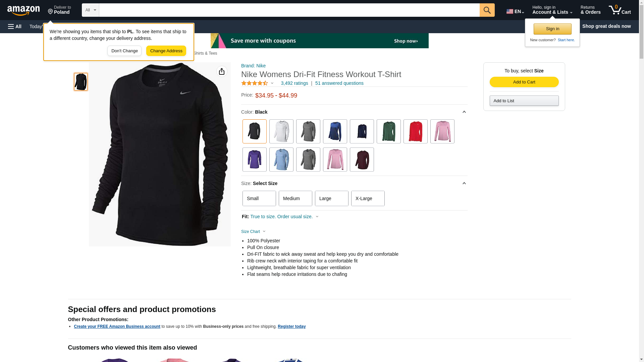Click the search input field
644x362 pixels.
pos(289,10)
